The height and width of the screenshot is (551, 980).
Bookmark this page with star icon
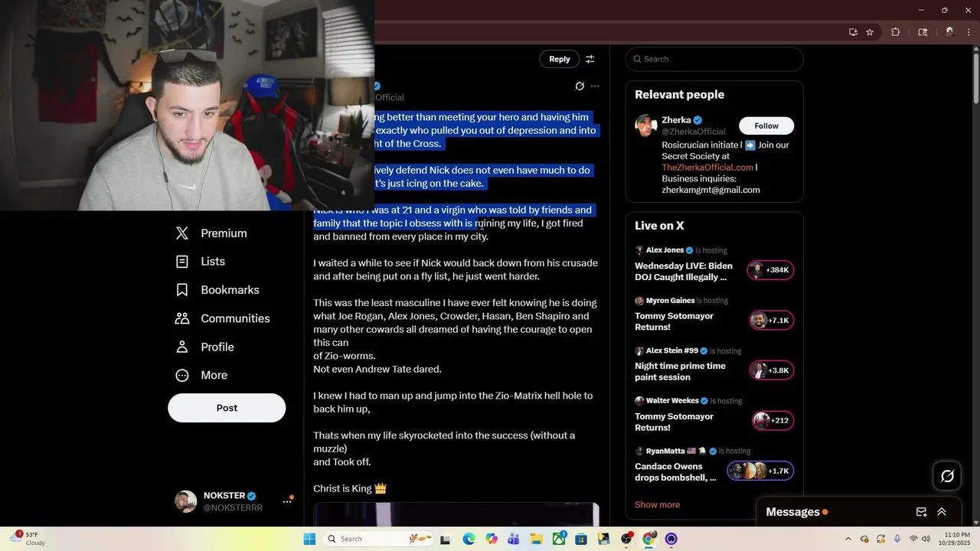click(x=870, y=32)
